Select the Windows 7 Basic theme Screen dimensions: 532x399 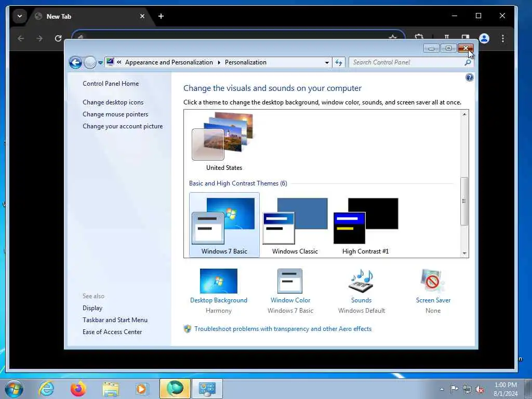coord(224,225)
